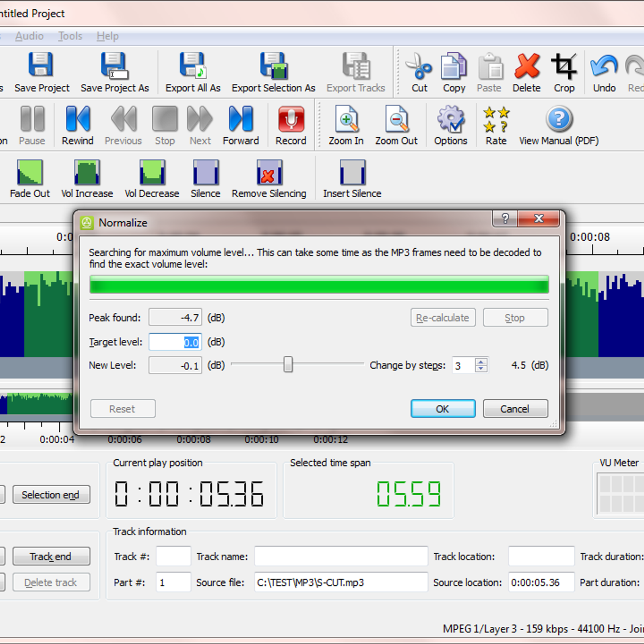Viewport: 644px width, 644px height.
Task: Click the Source file path field
Action: [x=341, y=582]
